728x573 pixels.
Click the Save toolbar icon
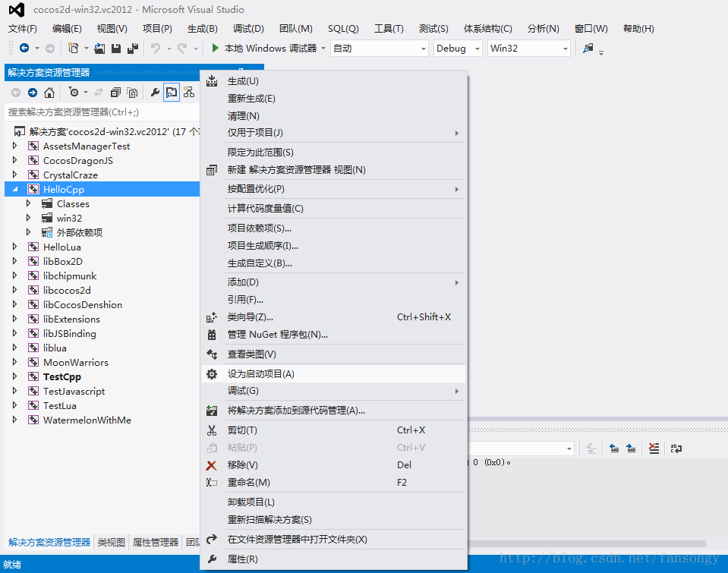tap(116, 48)
